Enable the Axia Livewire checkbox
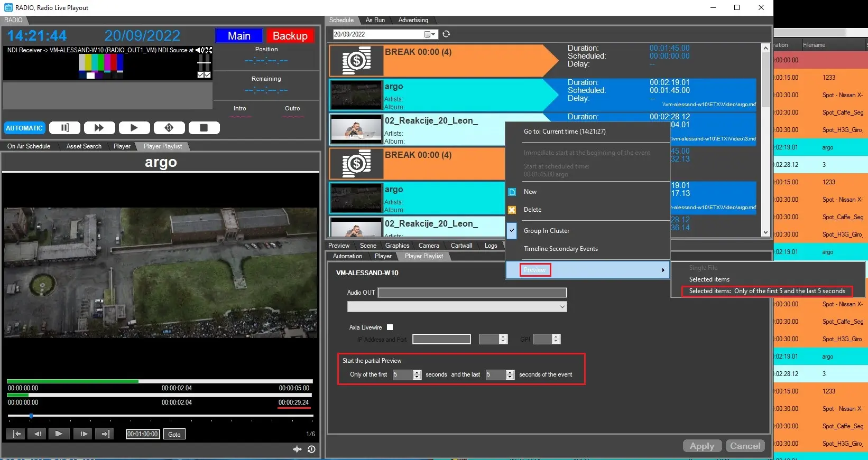868x460 pixels. coord(390,327)
